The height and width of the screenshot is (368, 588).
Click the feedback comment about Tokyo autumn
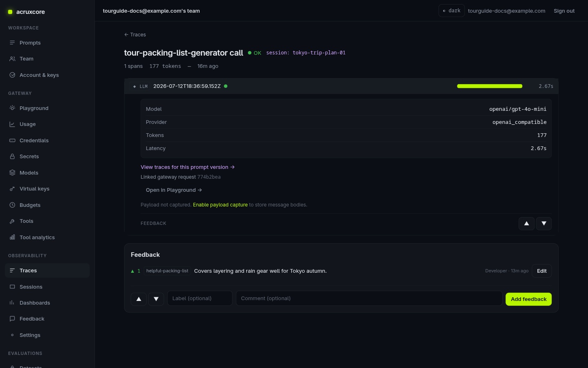pos(261,271)
